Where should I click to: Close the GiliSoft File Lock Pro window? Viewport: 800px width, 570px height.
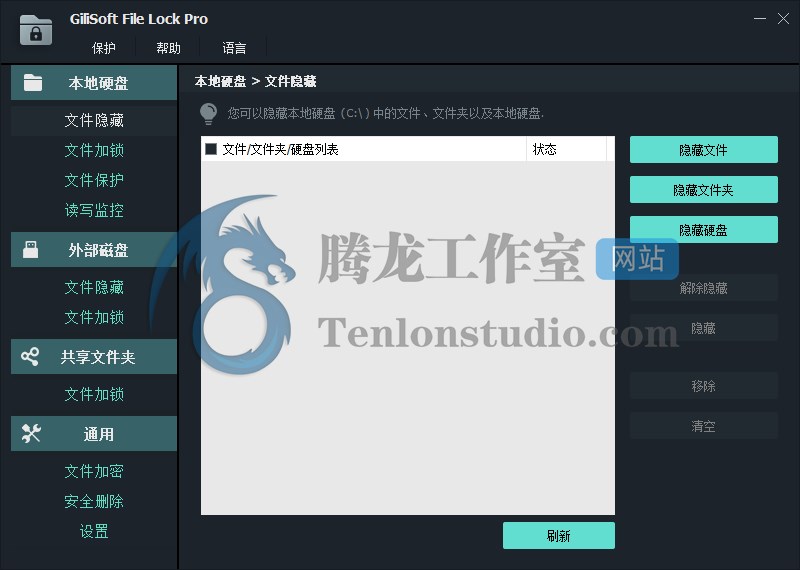point(783,19)
